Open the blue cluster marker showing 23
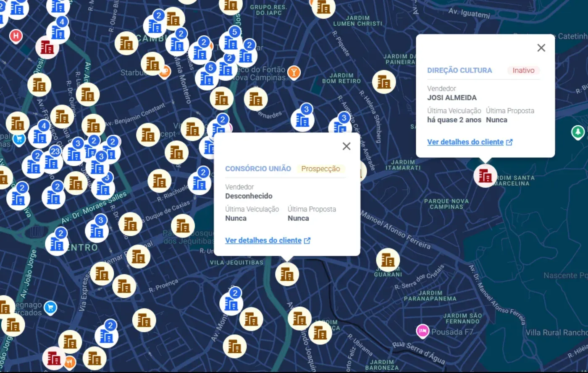This screenshot has width=588, height=373. click(x=52, y=162)
